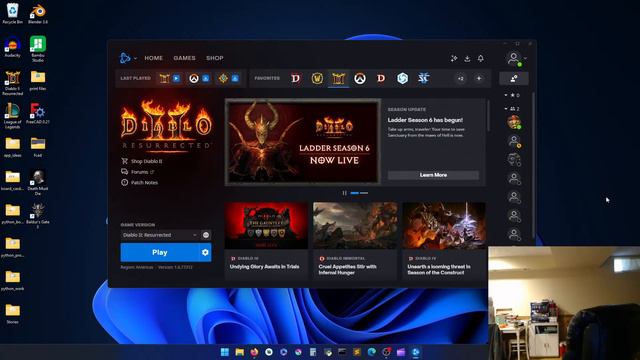The width and height of the screenshot is (640, 360).
Task: Open the Battle.net logo menu
Action: (x=125, y=58)
